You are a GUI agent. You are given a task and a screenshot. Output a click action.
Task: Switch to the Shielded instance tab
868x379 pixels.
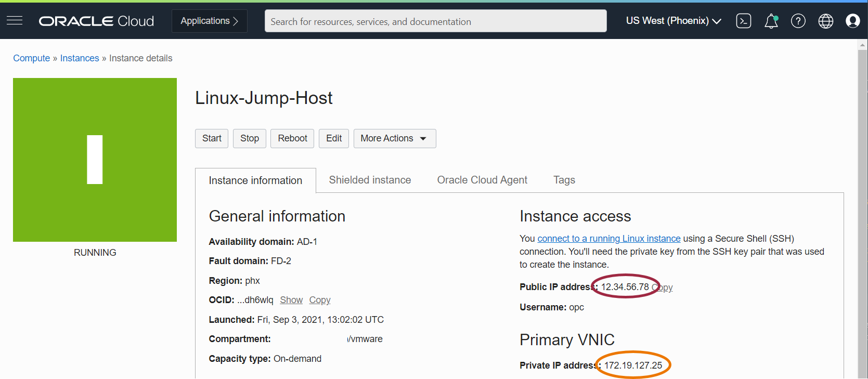pos(370,180)
